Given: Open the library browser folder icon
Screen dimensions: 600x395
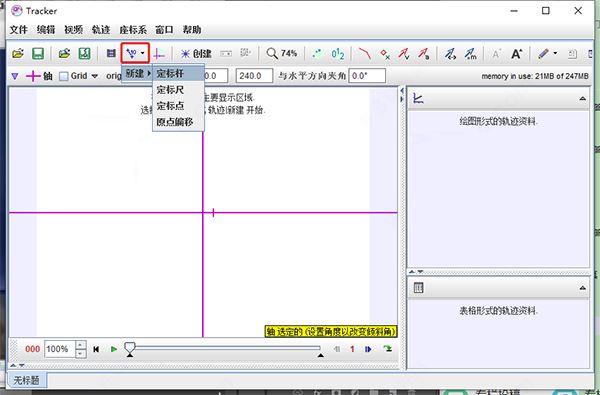Looking at the screenshot, I should pos(64,54).
